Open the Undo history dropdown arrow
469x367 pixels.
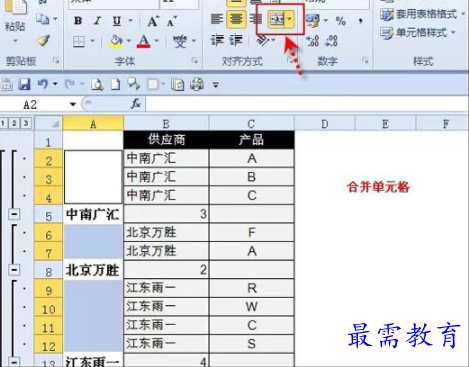click(x=55, y=84)
